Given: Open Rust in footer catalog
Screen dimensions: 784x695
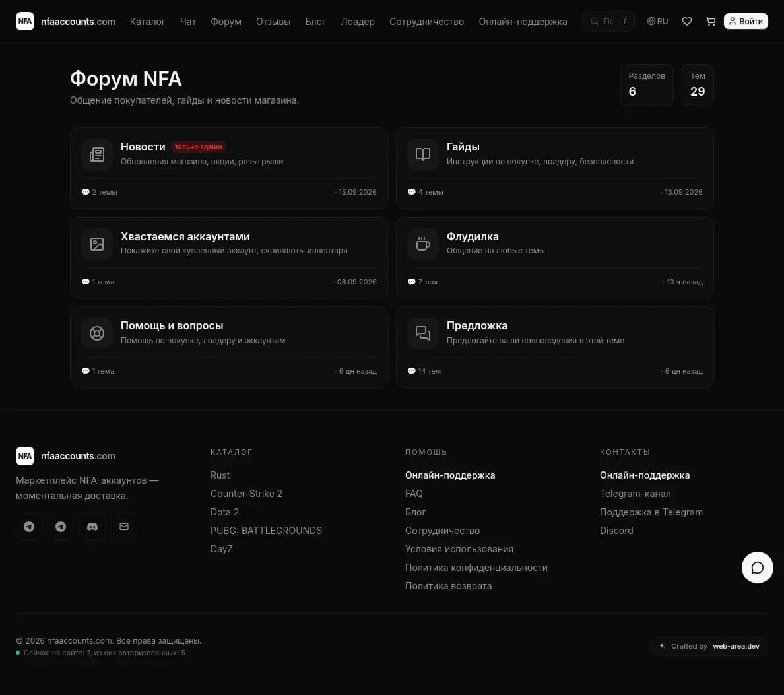Looking at the screenshot, I should (220, 475).
